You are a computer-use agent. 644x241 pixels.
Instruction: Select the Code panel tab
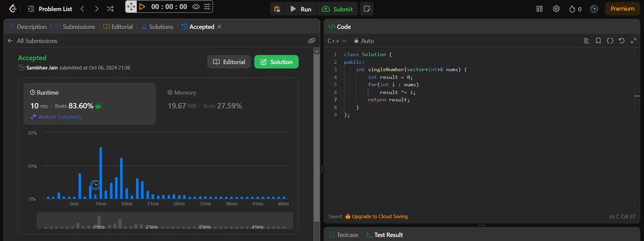click(339, 26)
